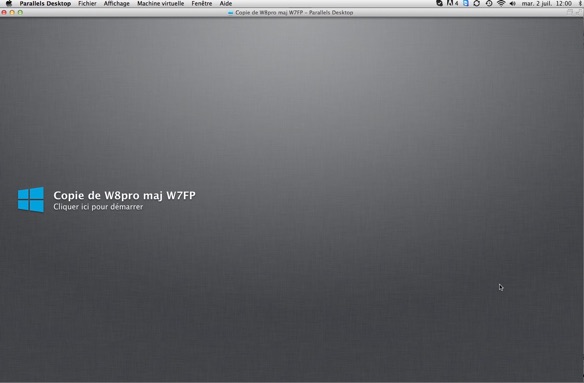The width and height of the screenshot is (584, 383).
Task: Zoom the window with green button
Action: point(20,12)
